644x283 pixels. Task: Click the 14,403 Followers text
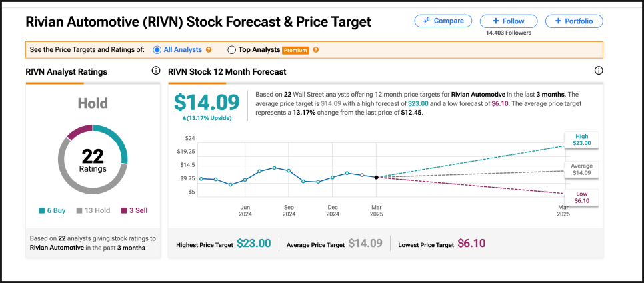pyautogui.click(x=509, y=33)
